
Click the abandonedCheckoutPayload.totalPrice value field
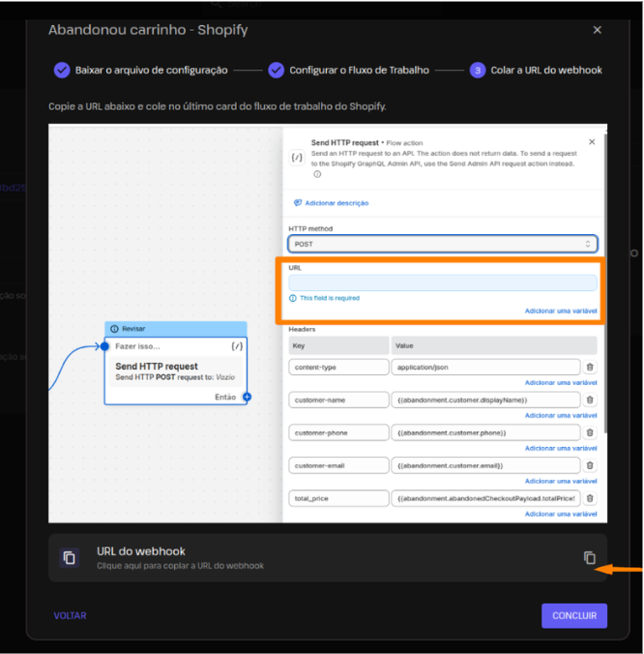[x=485, y=498]
